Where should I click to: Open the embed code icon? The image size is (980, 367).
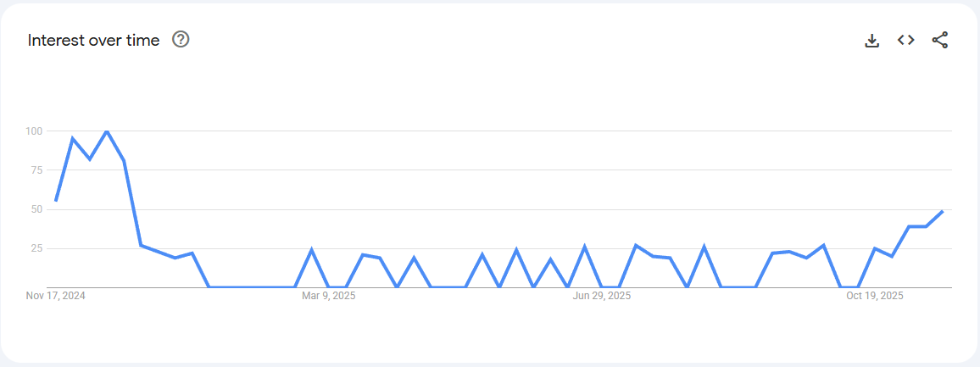[905, 40]
